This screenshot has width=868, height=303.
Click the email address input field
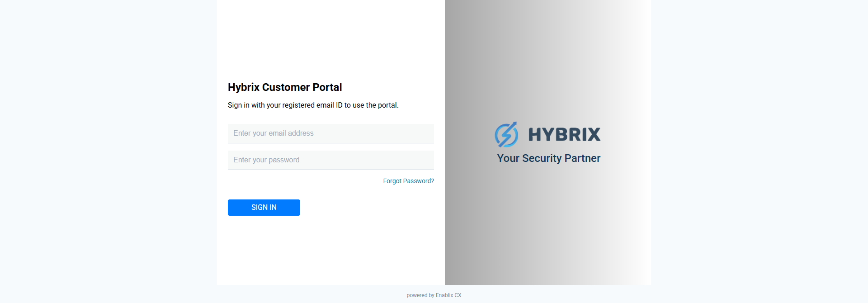coord(330,133)
